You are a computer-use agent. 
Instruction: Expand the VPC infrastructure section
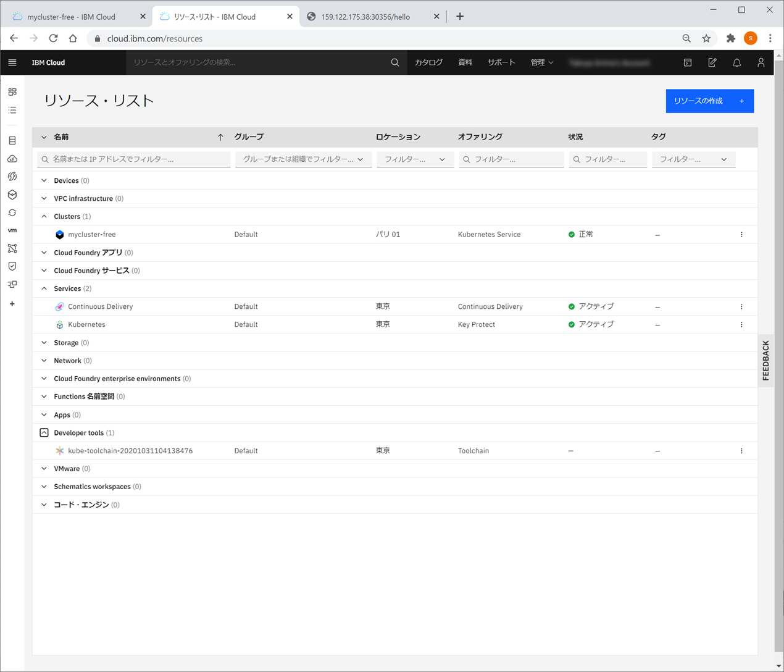point(44,198)
